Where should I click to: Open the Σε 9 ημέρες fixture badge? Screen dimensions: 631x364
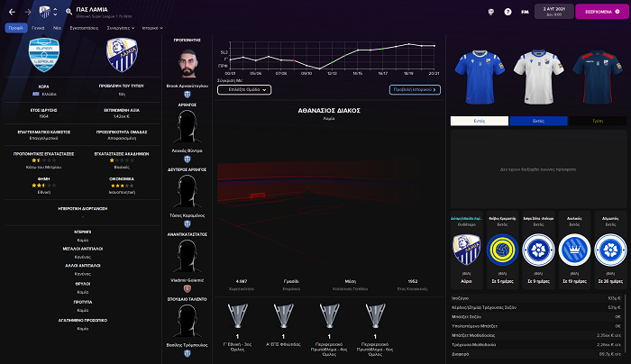tap(538, 250)
